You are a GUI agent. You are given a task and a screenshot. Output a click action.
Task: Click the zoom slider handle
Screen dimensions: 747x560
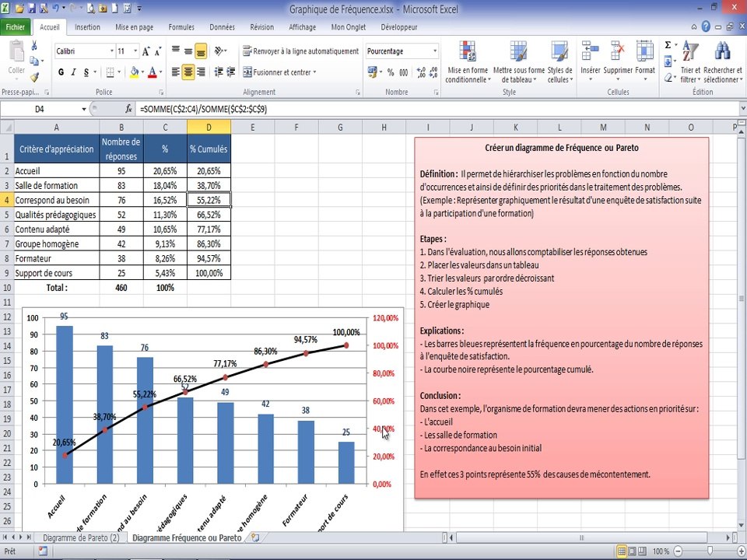tap(710, 551)
